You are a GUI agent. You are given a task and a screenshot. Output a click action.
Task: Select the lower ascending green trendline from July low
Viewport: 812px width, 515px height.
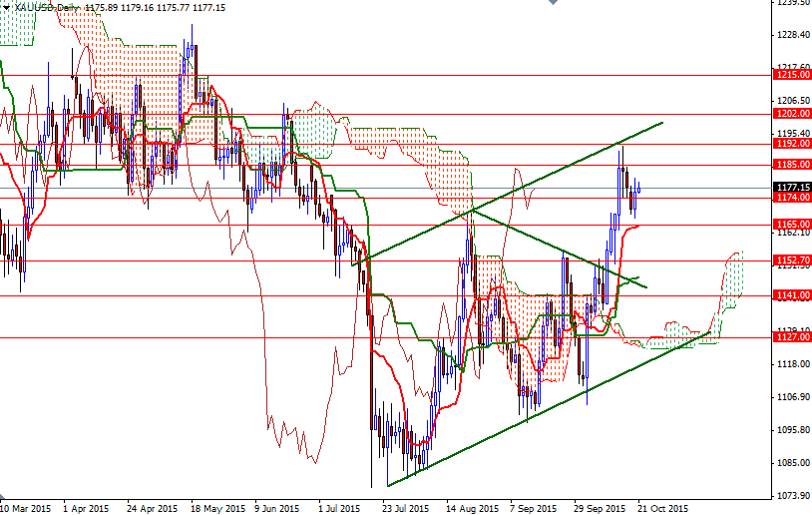coord(549,409)
